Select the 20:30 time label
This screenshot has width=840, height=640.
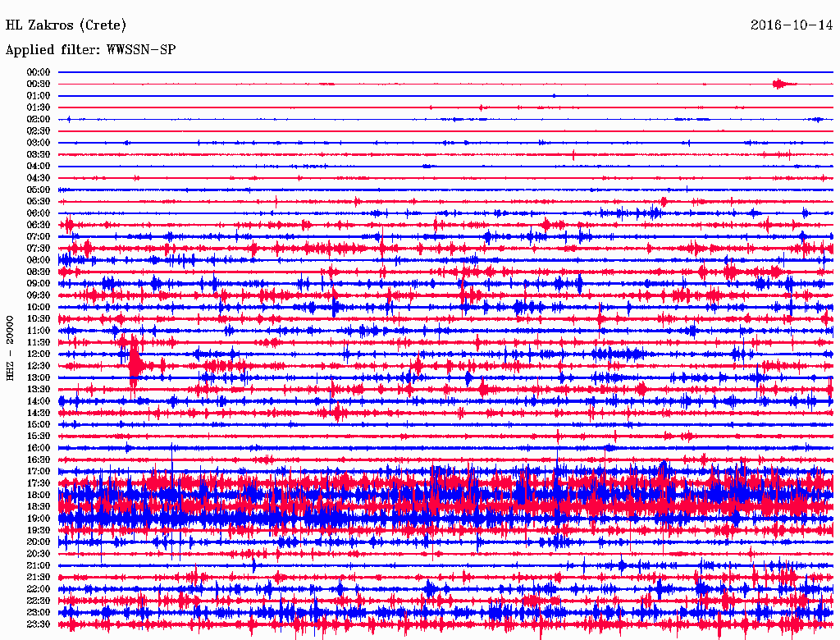[x=39, y=554]
